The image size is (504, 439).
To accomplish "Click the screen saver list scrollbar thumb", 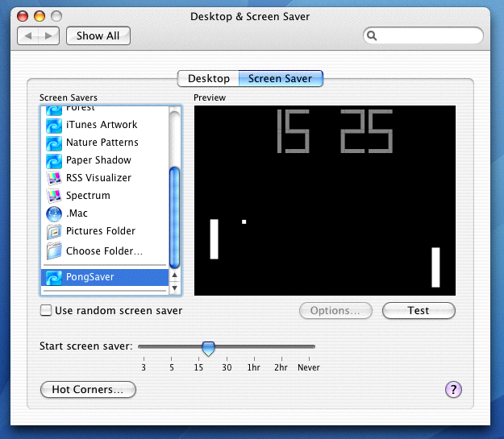I will [174, 217].
